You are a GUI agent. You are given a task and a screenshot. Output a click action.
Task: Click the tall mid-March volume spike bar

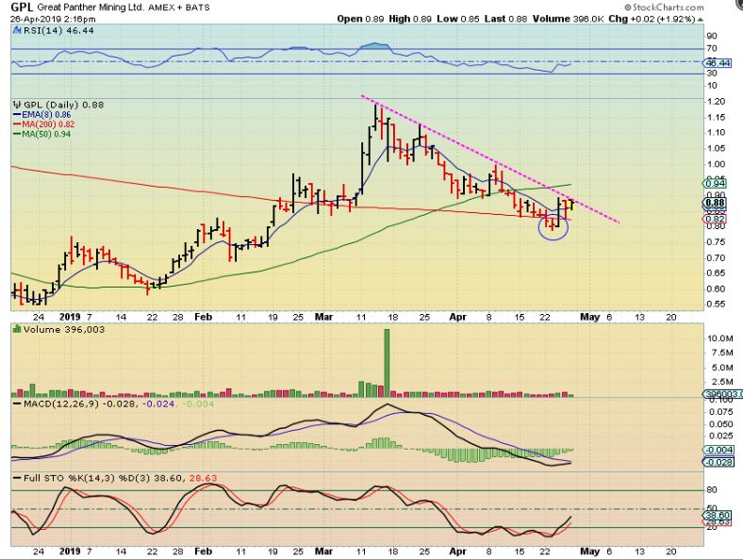tap(387, 363)
